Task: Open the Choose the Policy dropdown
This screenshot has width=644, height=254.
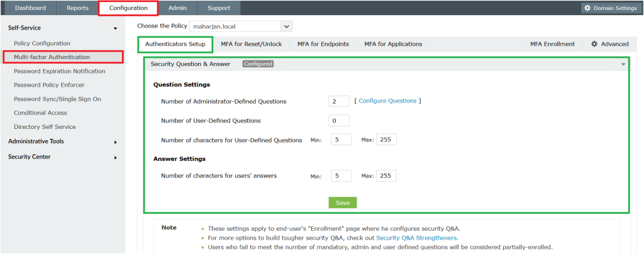Action: click(x=286, y=26)
